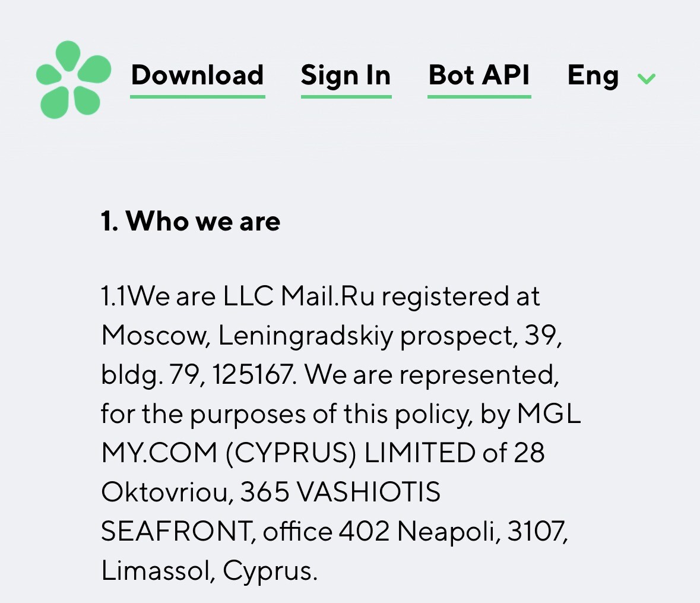Click the '1. Who we are' heading

191,220
